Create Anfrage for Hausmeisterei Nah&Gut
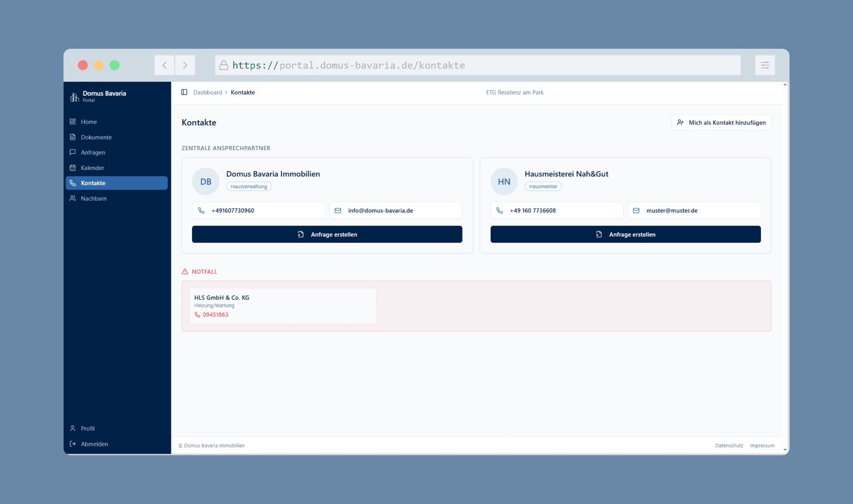 625,234
